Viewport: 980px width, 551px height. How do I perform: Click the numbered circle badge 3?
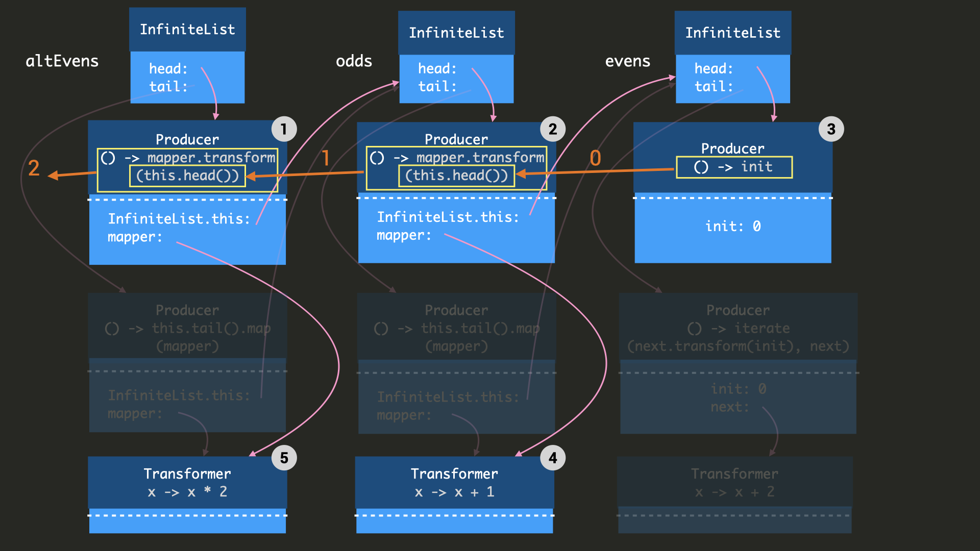[831, 129]
